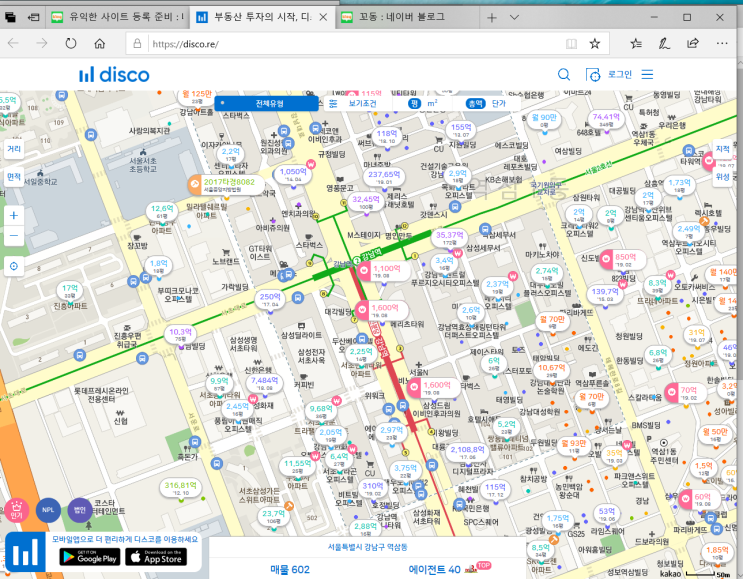The image size is (743, 579).
Task: Click the https://disco.re/ address bar
Action: (x=355, y=44)
